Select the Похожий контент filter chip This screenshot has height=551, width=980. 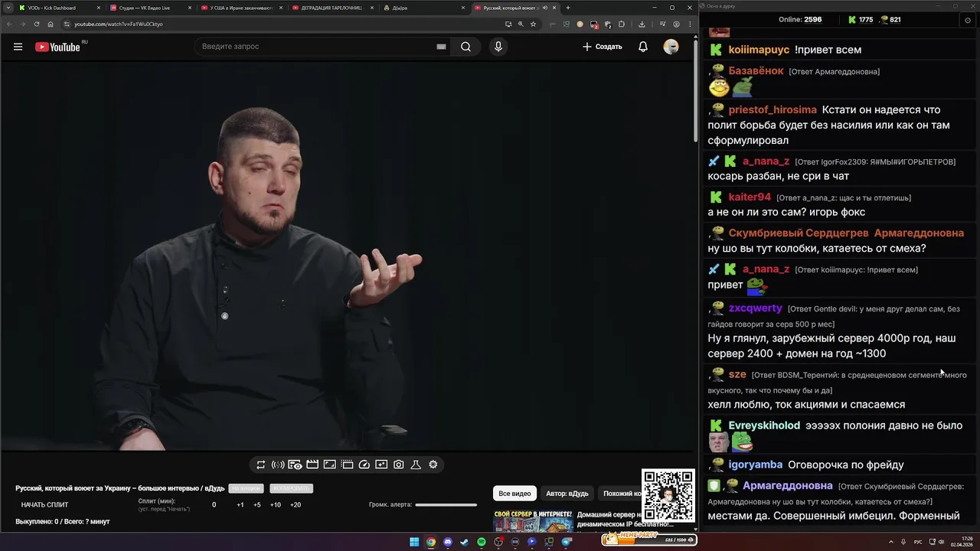(x=621, y=494)
